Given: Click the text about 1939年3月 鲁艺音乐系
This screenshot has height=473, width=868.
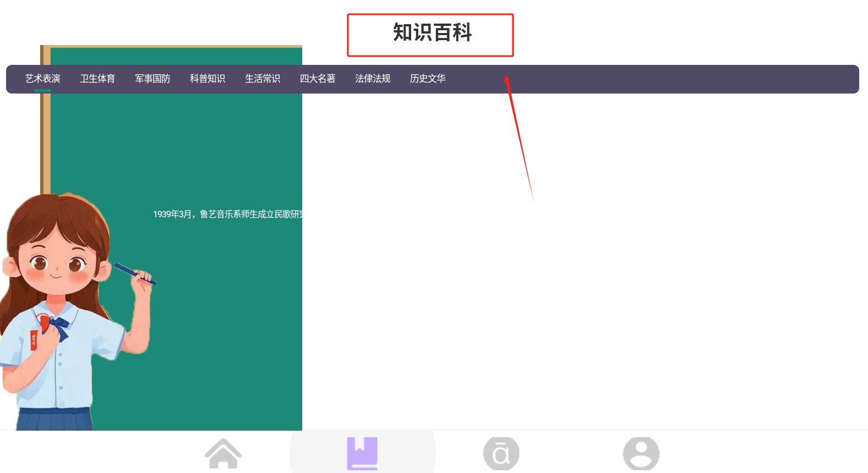Looking at the screenshot, I should 227,214.
